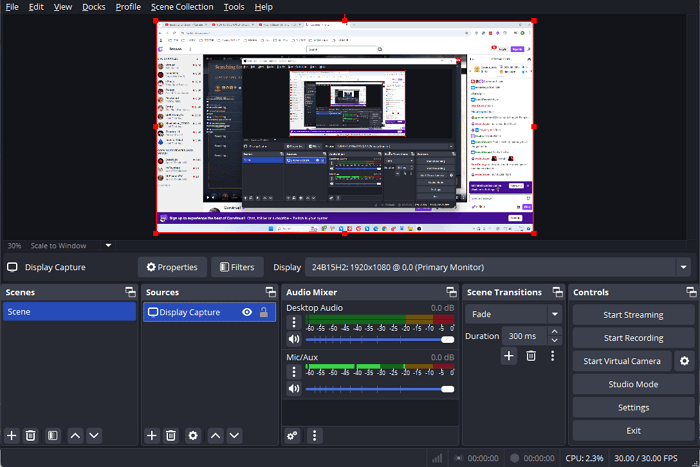The width and height of the screenshot is (700, 467).
Task: Pop out the Controls dock
Action: (691, 292)
